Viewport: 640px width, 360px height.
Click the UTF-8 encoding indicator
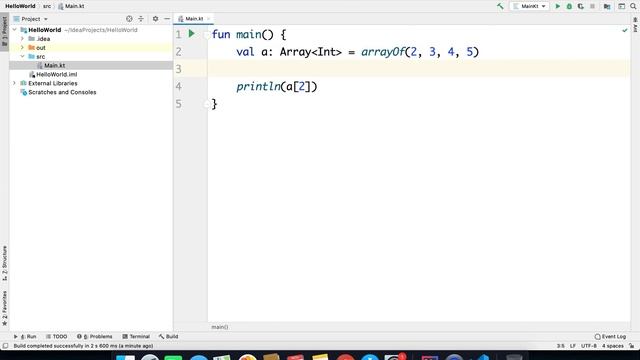pyautogui.click(x=589, y=346)
